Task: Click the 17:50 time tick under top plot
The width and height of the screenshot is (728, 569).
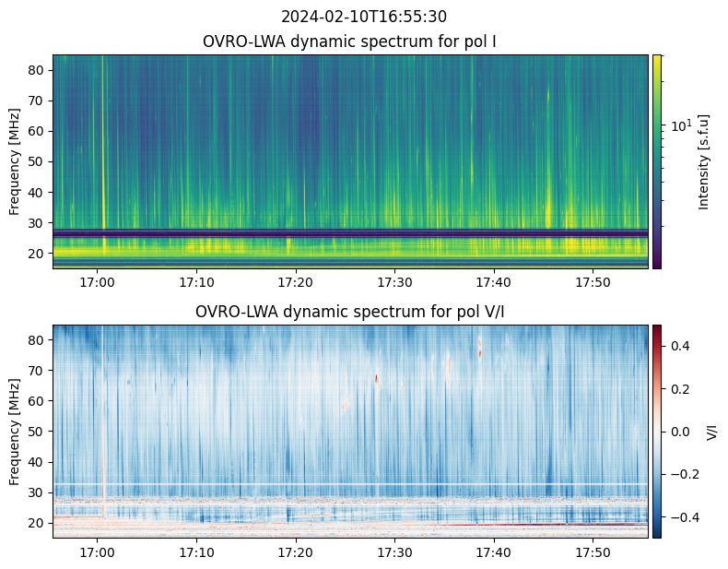Action: tap(593, 282)
